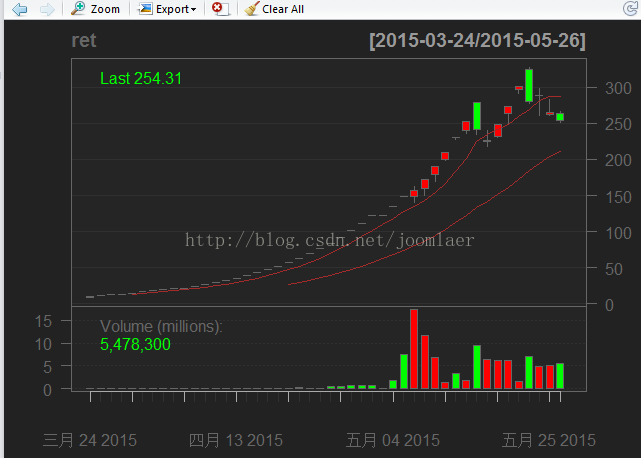The image size is (641, 458).
Task: Go to previous plot with back arrow
Action: [x=20, y=9]
